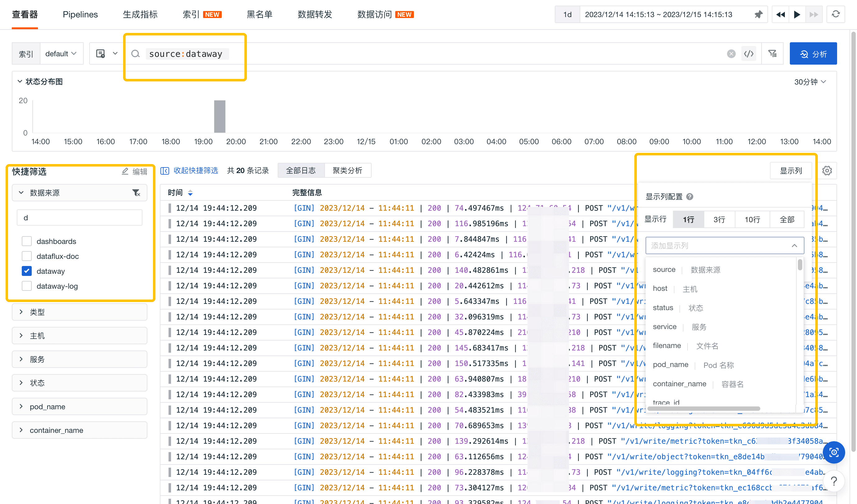
Task: Switch to 聚类分析 tab
Action: tap(347, 171)
